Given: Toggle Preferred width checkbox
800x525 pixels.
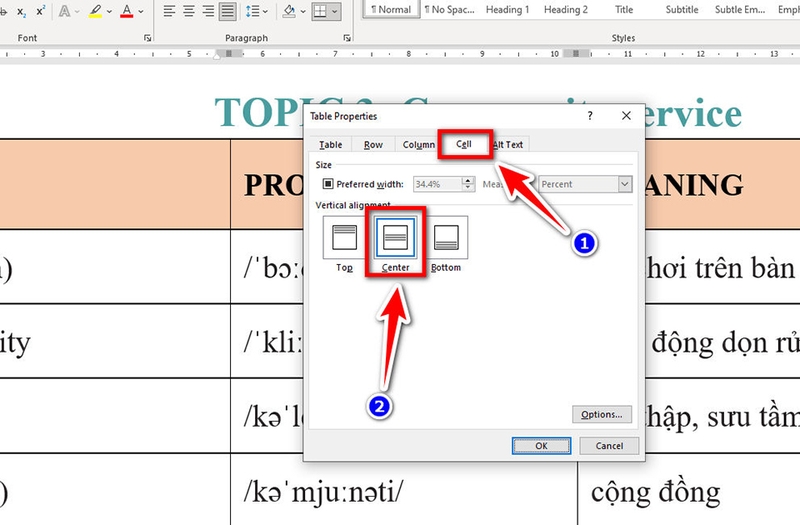Looking at the screenshot, I should (328, 184).
